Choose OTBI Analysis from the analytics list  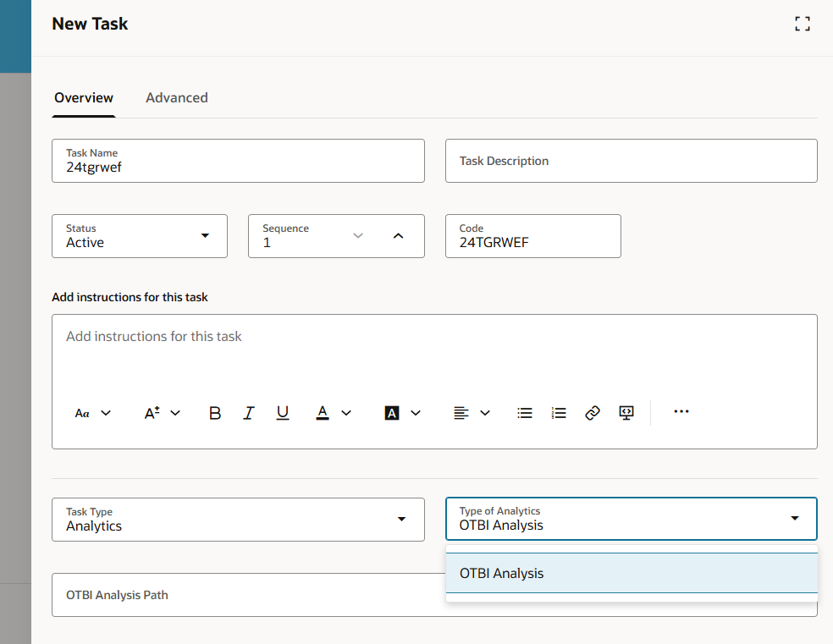pyautogui.click(x=500, y=573)
